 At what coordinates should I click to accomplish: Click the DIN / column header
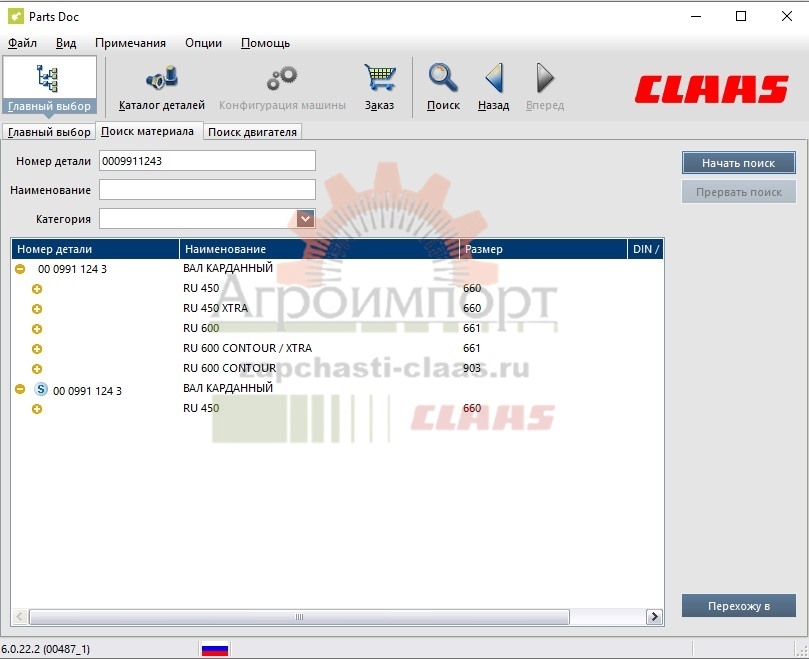tap(645, 249)
